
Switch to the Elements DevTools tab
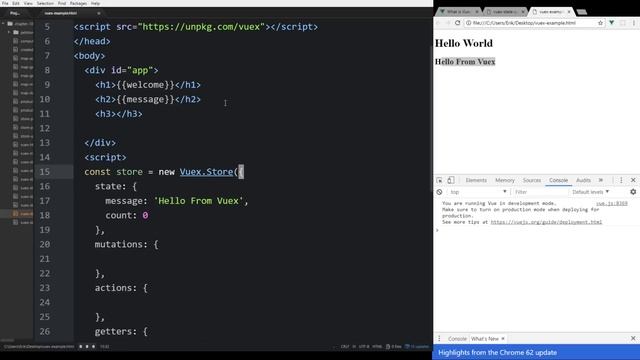[476, 180]
